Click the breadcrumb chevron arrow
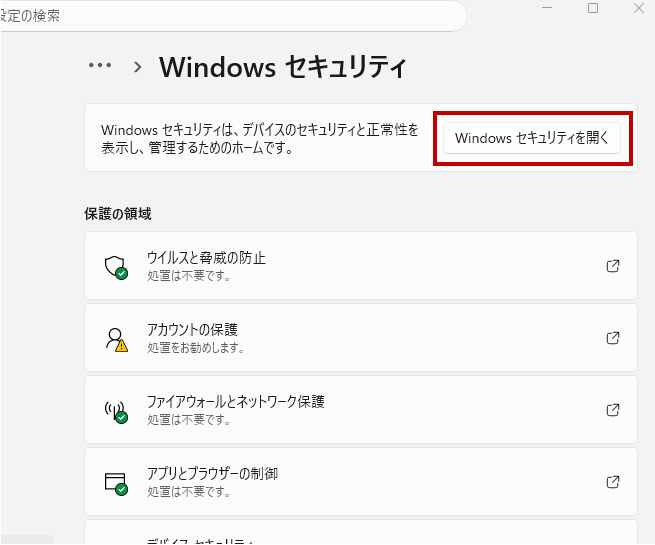 (137, 67)
